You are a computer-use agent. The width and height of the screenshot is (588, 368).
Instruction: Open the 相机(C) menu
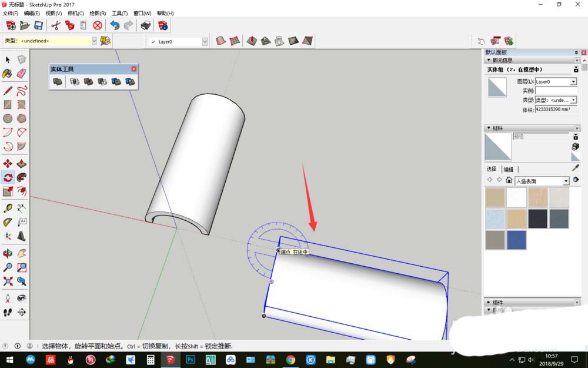coord(76,13)
